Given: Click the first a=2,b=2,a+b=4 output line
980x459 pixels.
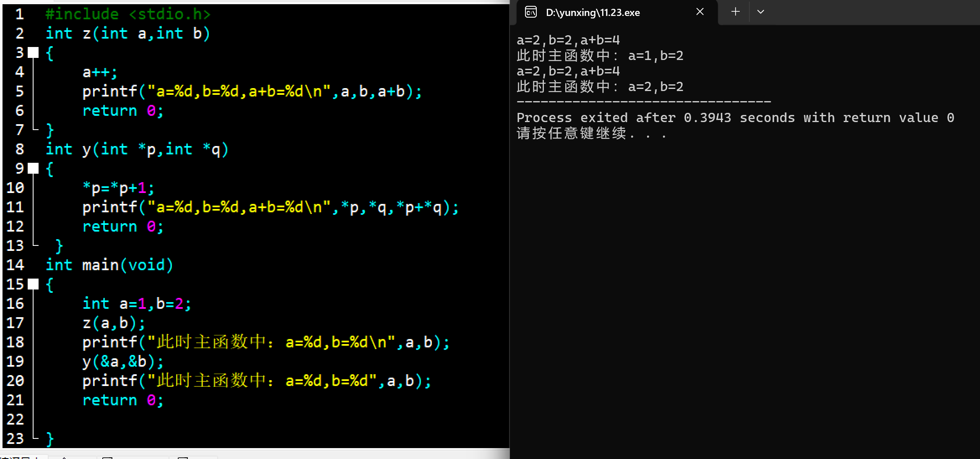Looking at the screenshot, I should click(x=568, y=40).
